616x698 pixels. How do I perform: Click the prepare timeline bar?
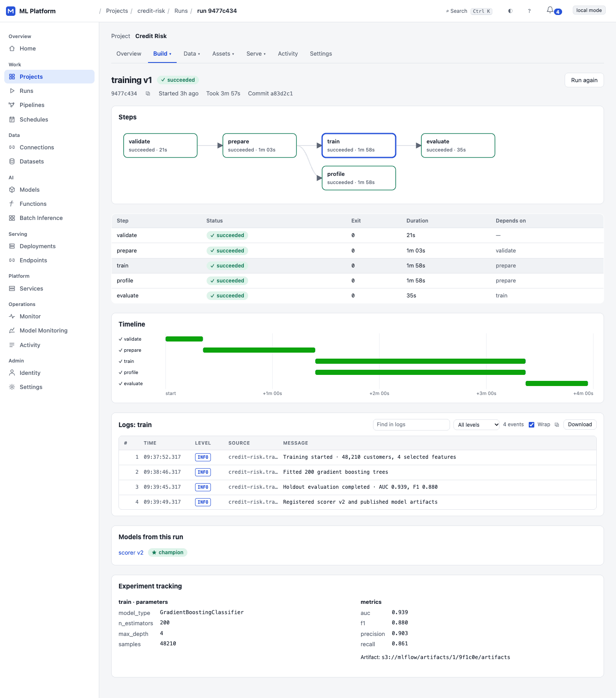point(259,350)
